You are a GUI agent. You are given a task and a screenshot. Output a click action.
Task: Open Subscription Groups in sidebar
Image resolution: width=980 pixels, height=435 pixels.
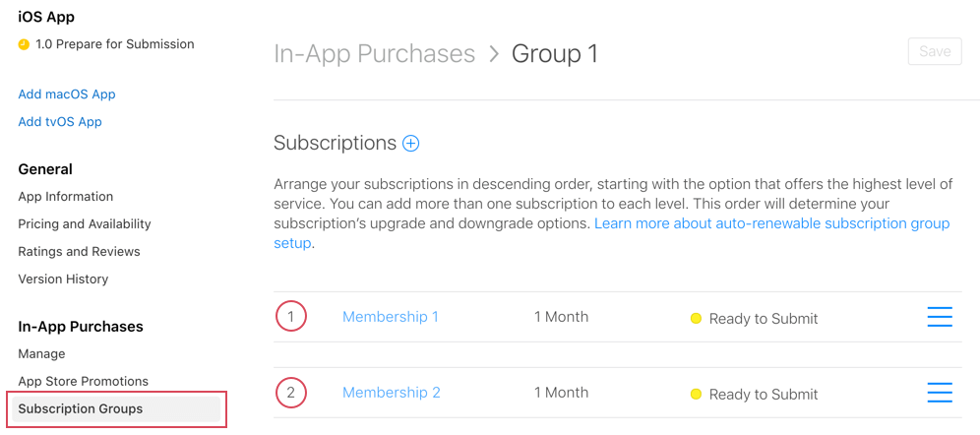coord(81,408)
